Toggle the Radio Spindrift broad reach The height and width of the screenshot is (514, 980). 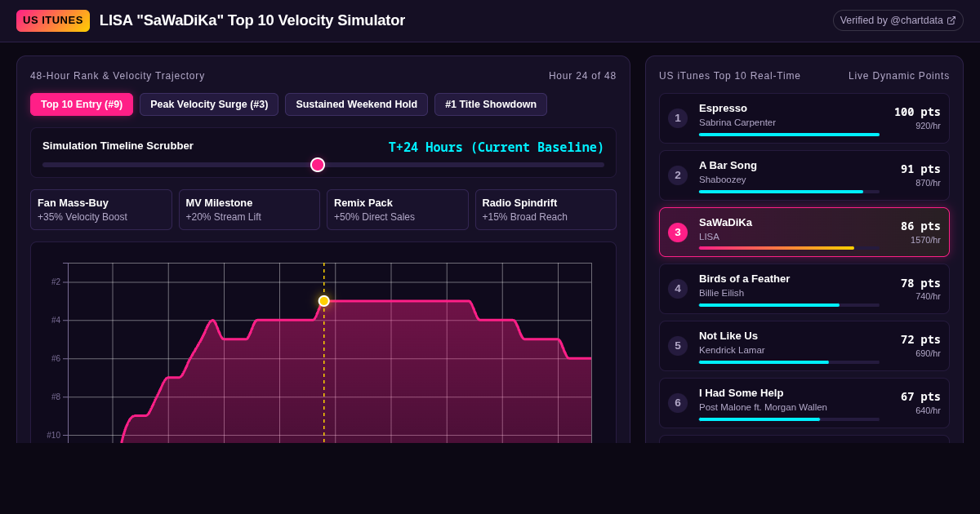click(546, 210)
